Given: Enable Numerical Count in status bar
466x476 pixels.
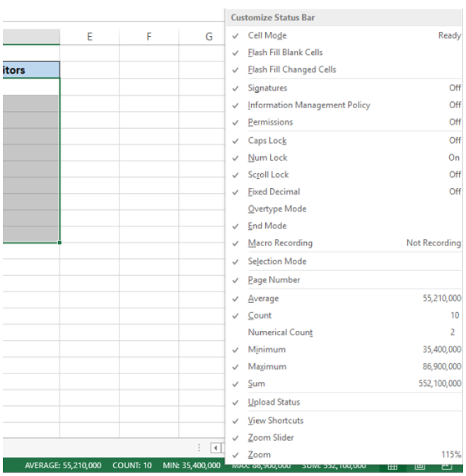Looking at the screenshot, I should [x=344, y=332].
